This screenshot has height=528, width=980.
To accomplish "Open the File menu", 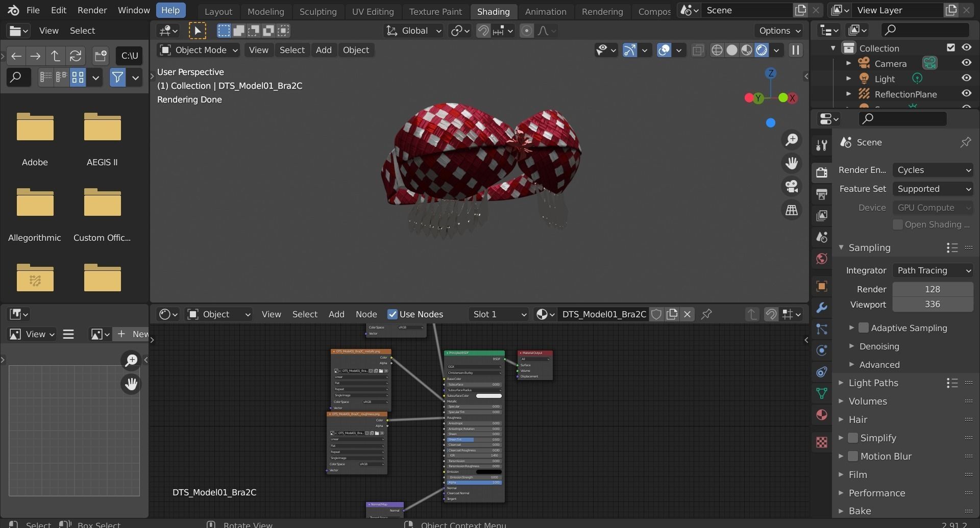I will click(33, 10).
